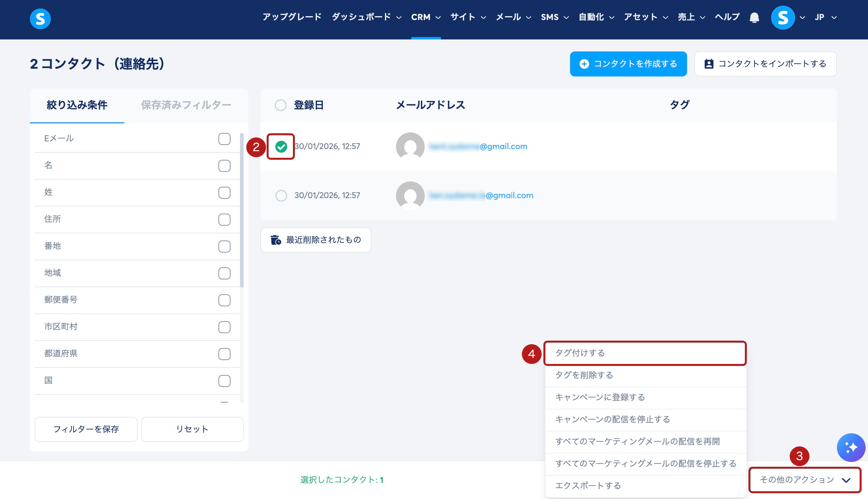Select the second contact's radio button
The height and width of the screenshot is (499, 868).
click(281, 196)
